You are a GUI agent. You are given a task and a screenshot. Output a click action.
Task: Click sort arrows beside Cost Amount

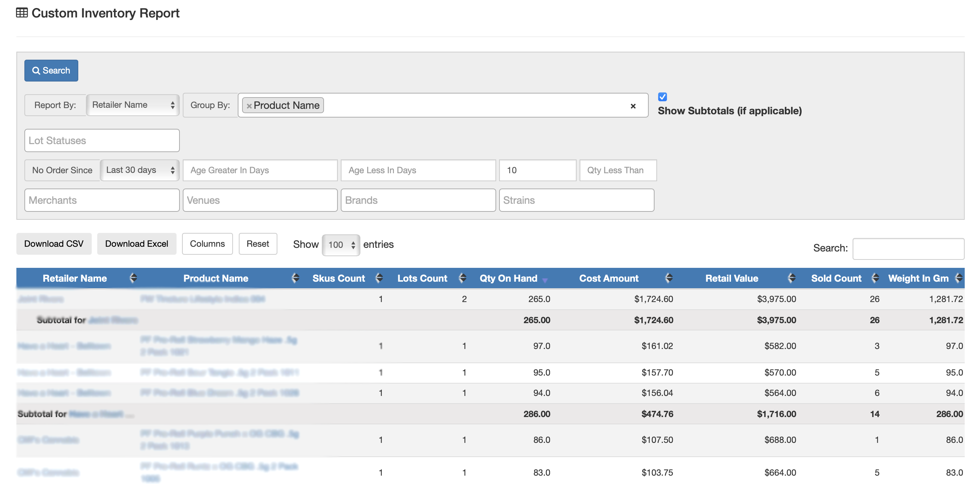[668, 278]
